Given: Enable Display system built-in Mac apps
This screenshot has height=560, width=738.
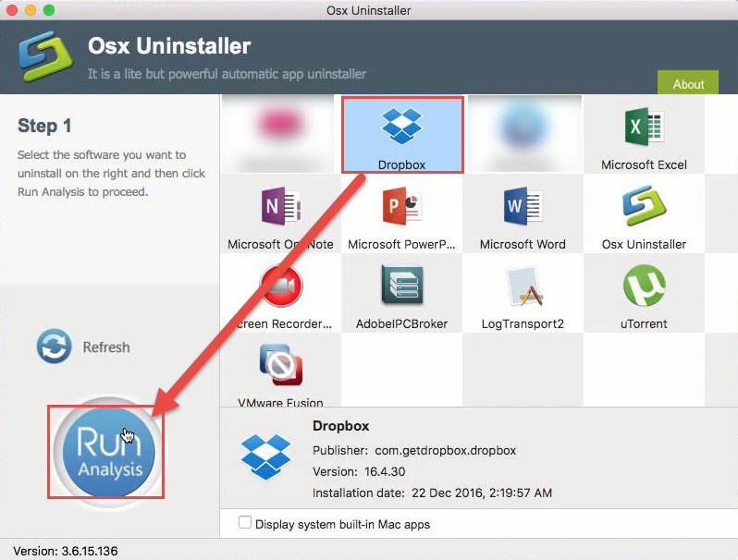Looking at the screenshot, I should point(245,523).
